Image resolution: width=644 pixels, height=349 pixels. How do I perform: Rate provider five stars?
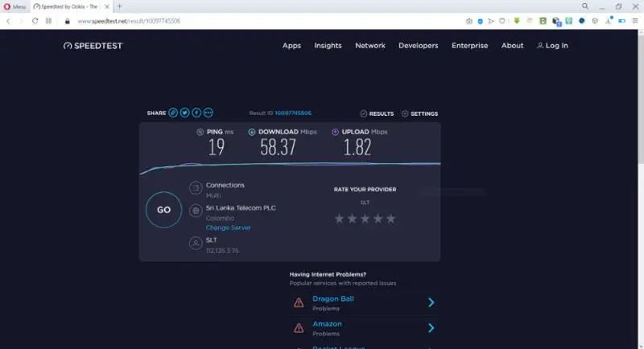391,219
